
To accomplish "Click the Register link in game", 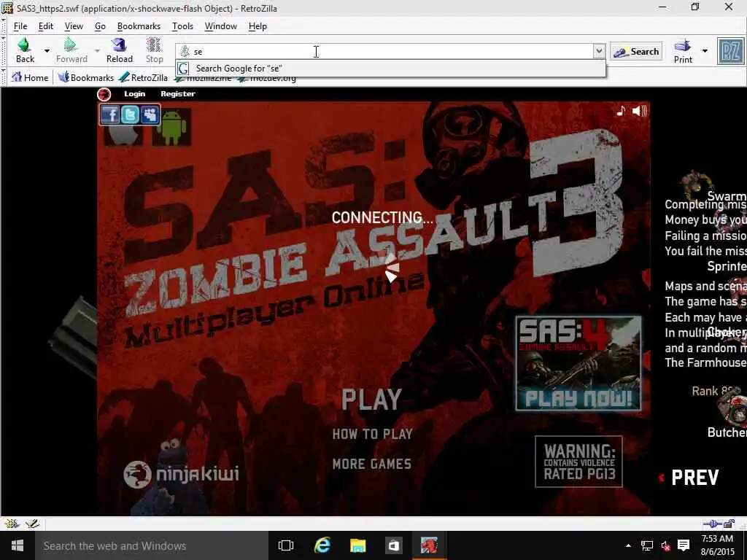I will tap(178, 94).
